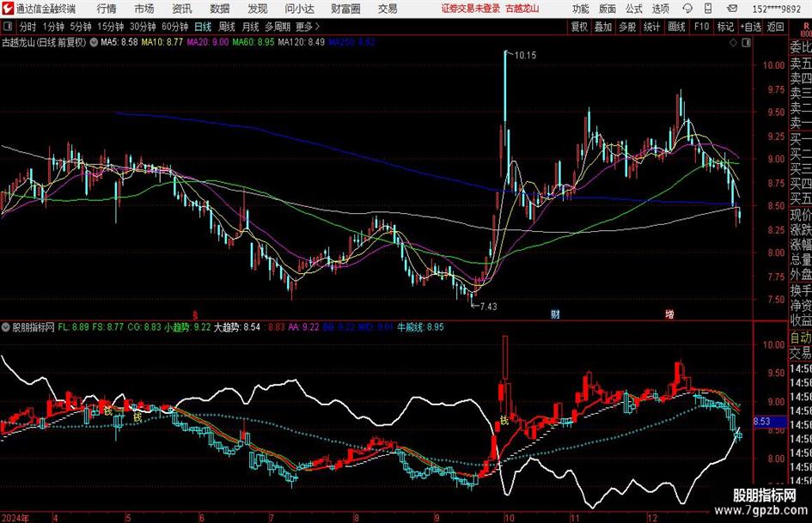This screenshot has width=812, height=523.
Task: Click the 财 marker on chart timeline
Action: tap(555, 314)
